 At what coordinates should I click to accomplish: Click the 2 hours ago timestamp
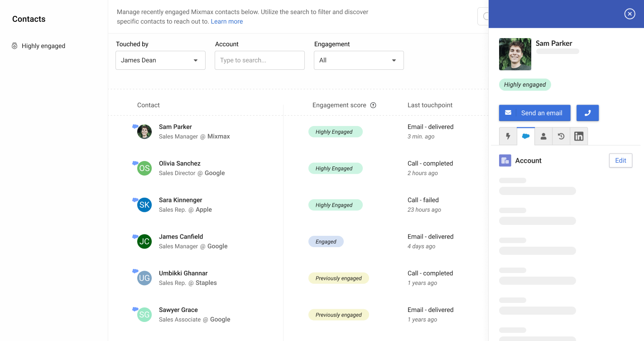pos(423,173)
